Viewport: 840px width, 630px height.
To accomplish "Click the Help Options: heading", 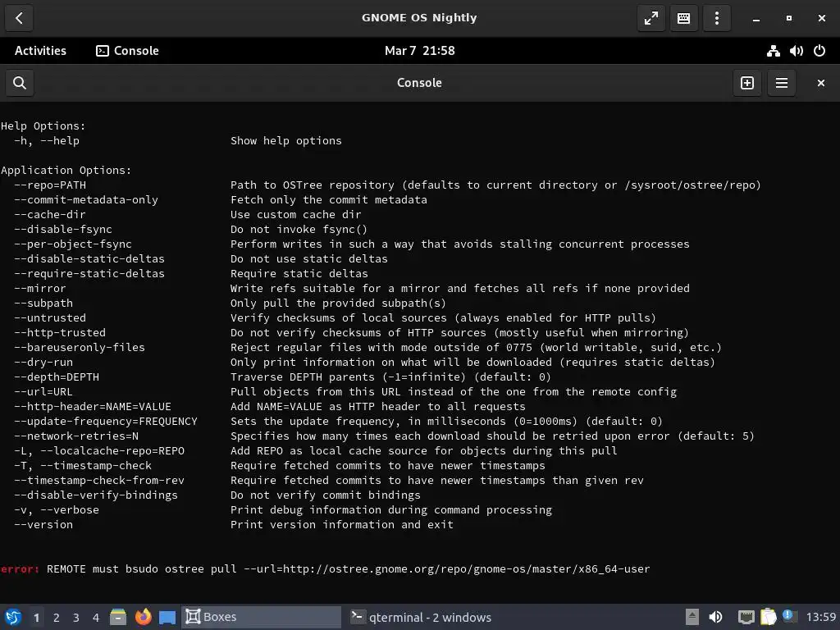I will click(x=43, y=126).
